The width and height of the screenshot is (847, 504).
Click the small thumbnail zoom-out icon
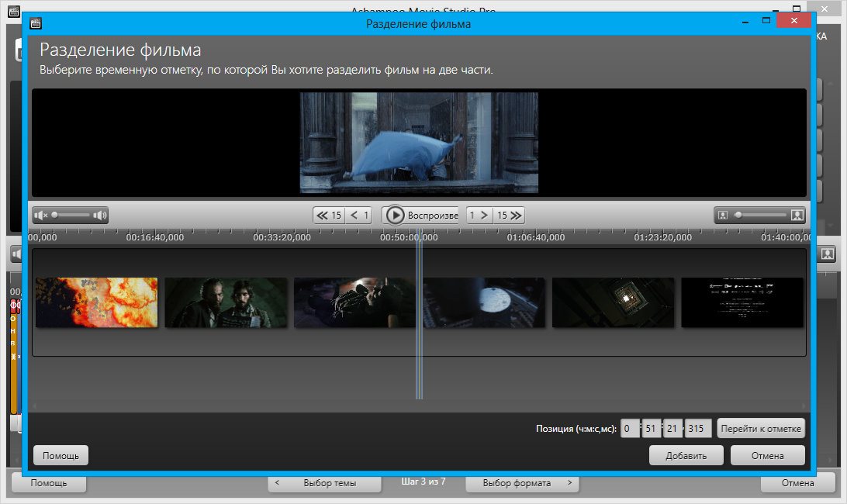click(723, 215)
